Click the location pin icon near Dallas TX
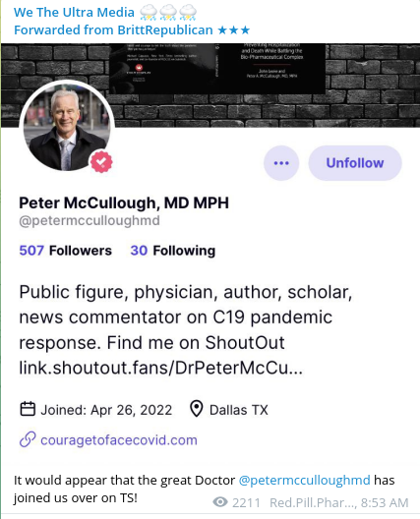 [196, 409]
